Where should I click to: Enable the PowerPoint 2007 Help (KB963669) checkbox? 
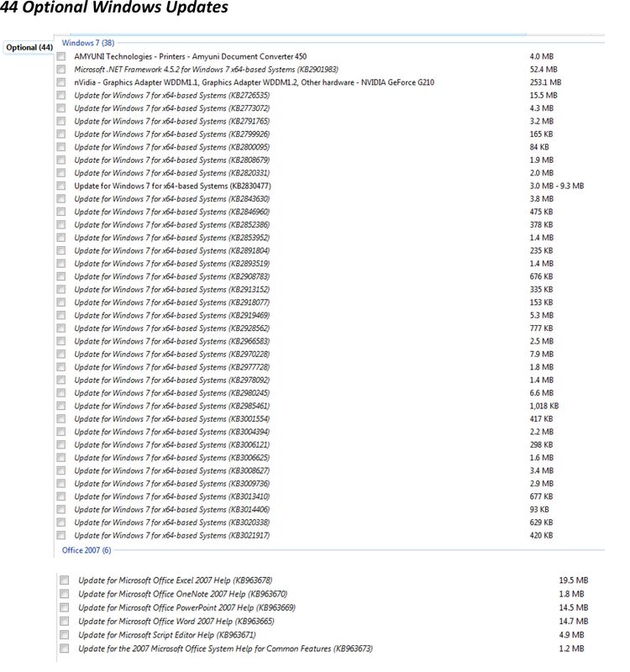pyautogui.click(x=65, y=607)
